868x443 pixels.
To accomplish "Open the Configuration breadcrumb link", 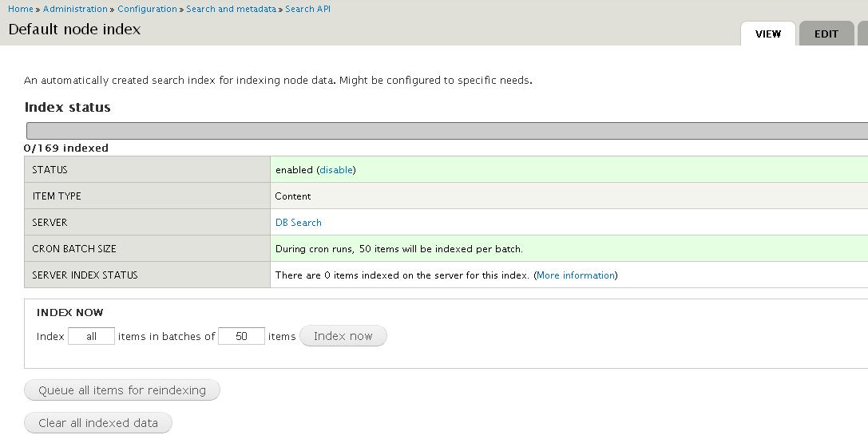I will click(147, 9).
